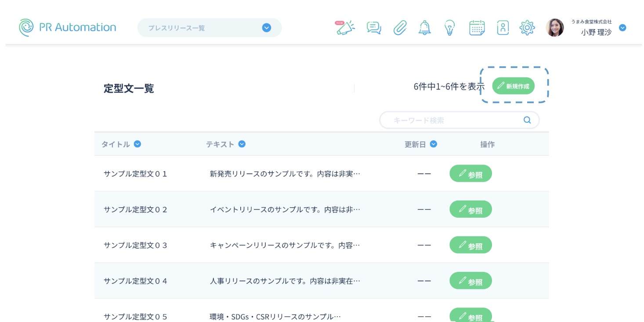This screenshot has width=644, height=322.
Task: Expand the プレスリリース一覧 dropdown
Action: tap(266, 28)
